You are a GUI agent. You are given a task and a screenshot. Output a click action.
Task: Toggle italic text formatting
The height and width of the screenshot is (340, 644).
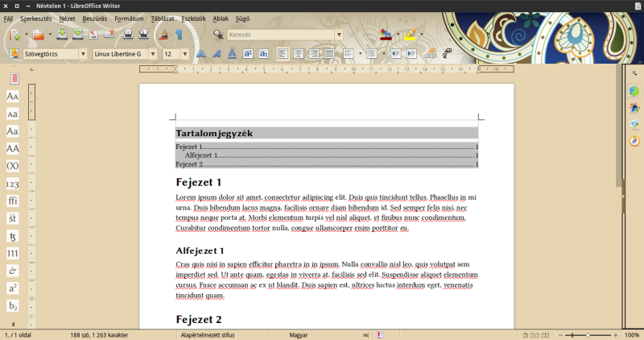217,54
